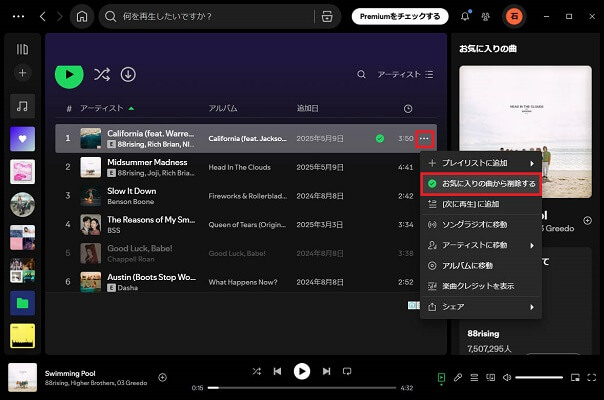Mute the volume speaker icon

507,378
